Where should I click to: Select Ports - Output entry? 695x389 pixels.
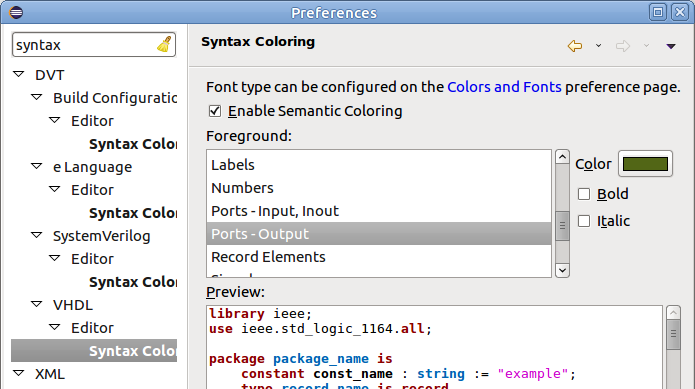click(379, 234)
